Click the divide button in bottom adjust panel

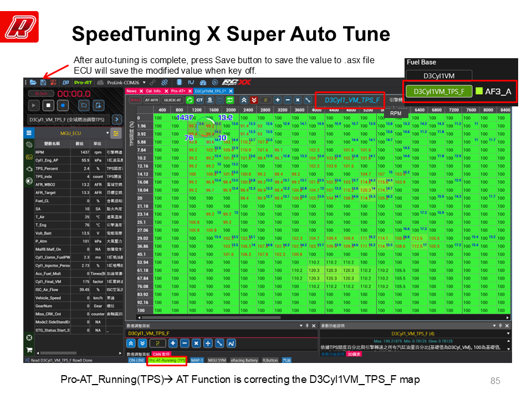[x=208, y=344]
